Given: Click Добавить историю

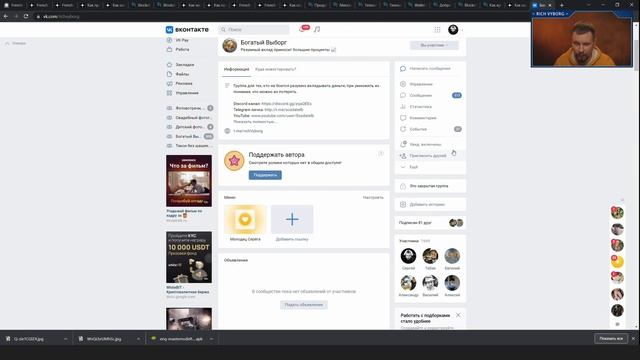Looking at the screenshot, I should point(430,204).
